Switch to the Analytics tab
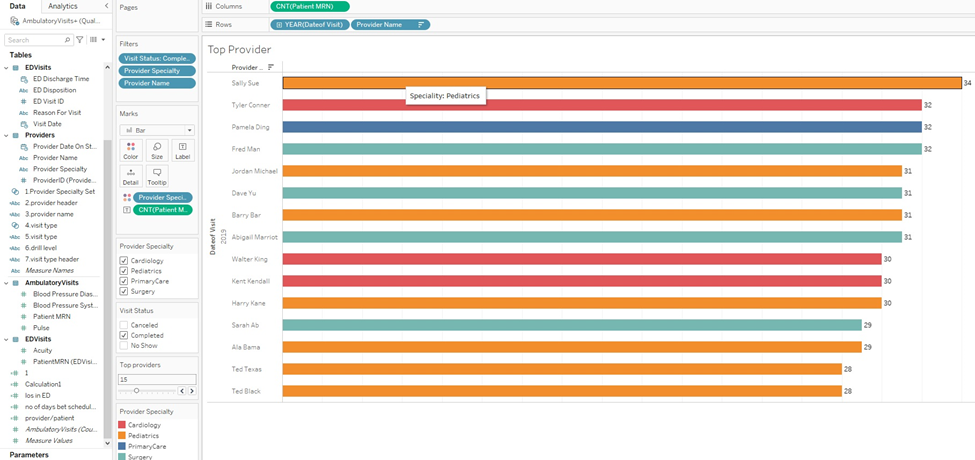This screenshot has width=975, height=460. (x=63, y=6)
